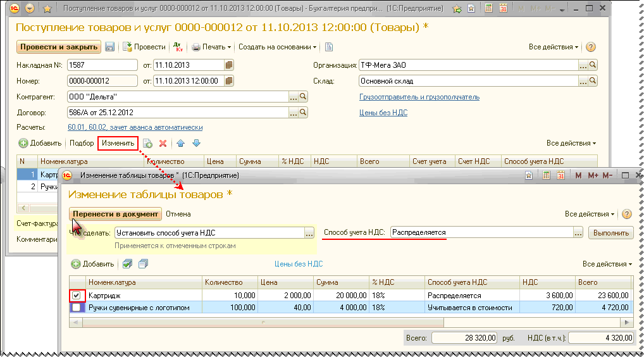Viewport: 644px width, 357px height.
Task: Open Все действия menu in main document header
Action: coord(554,47)
